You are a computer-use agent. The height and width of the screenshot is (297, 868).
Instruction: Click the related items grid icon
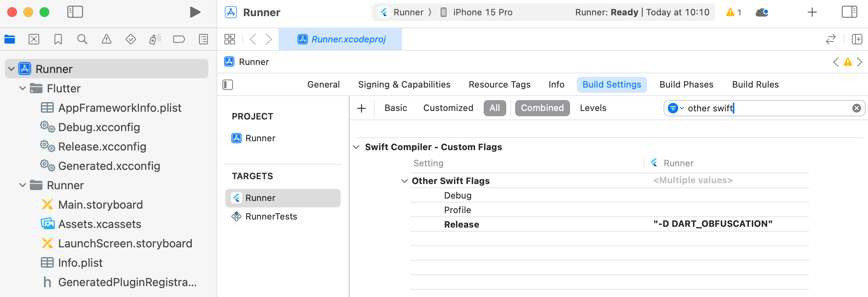[x=230, y=39]
